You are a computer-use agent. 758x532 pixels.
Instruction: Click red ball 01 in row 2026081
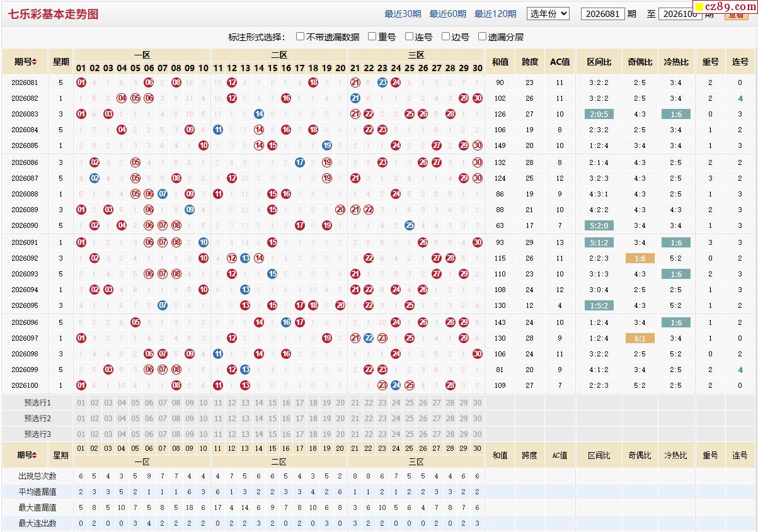pyautogui.click(x=81, y=82)
